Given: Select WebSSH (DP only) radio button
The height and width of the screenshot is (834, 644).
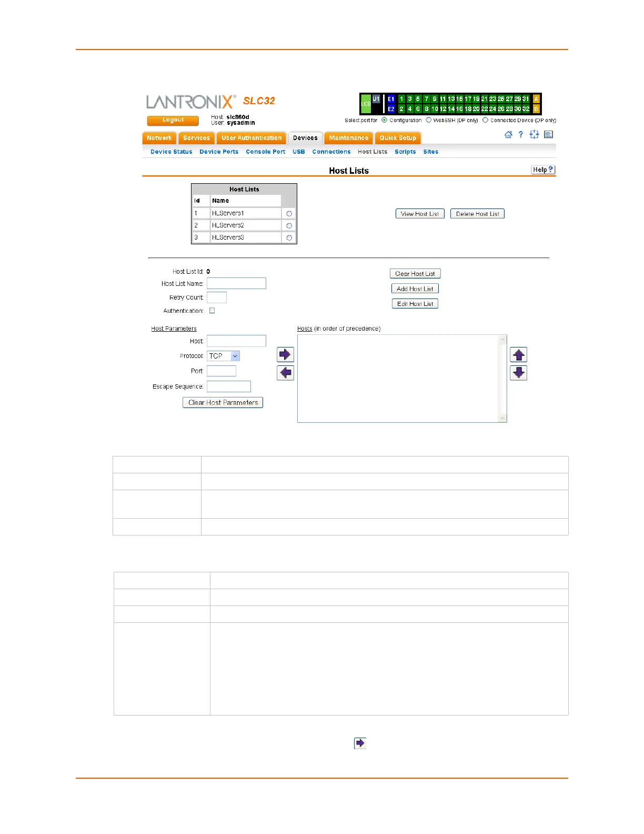Looking at the screenshot, I should tap(429, 120).
